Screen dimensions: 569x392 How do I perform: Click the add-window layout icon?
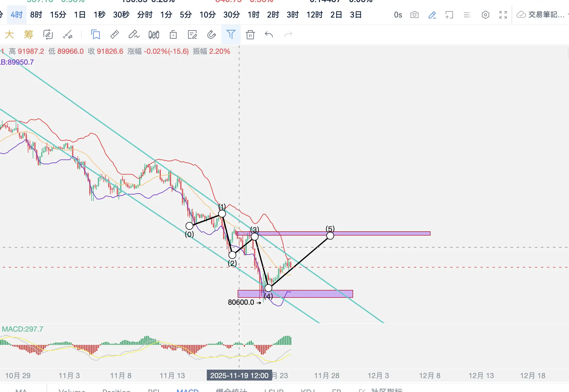click(x=449, y=15)
